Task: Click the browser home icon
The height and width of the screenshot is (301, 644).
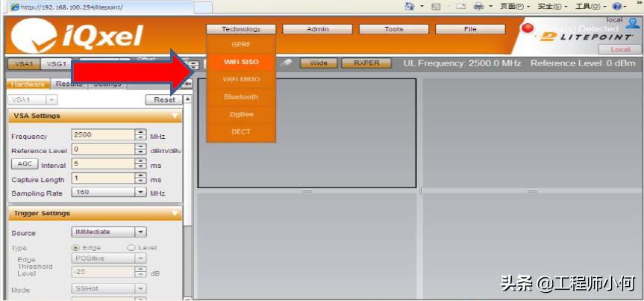Action: click(x=410, y=7)
